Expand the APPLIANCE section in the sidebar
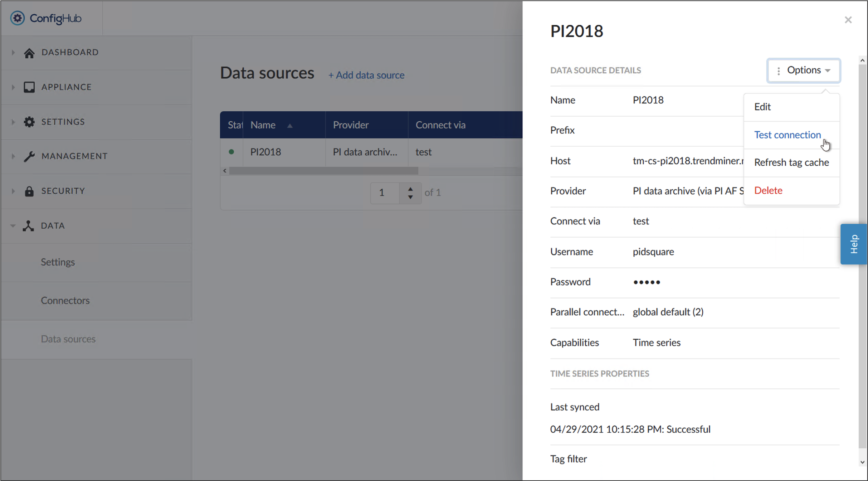Image resolution: width=868 pixels, height=481 pixels. click(x=13, y=87)
